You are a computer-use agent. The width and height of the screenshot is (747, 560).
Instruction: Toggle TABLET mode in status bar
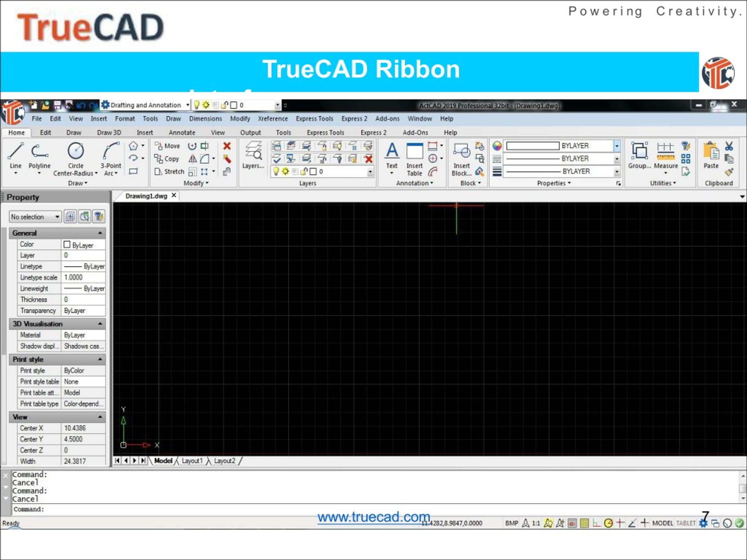[x=686, y=523]
